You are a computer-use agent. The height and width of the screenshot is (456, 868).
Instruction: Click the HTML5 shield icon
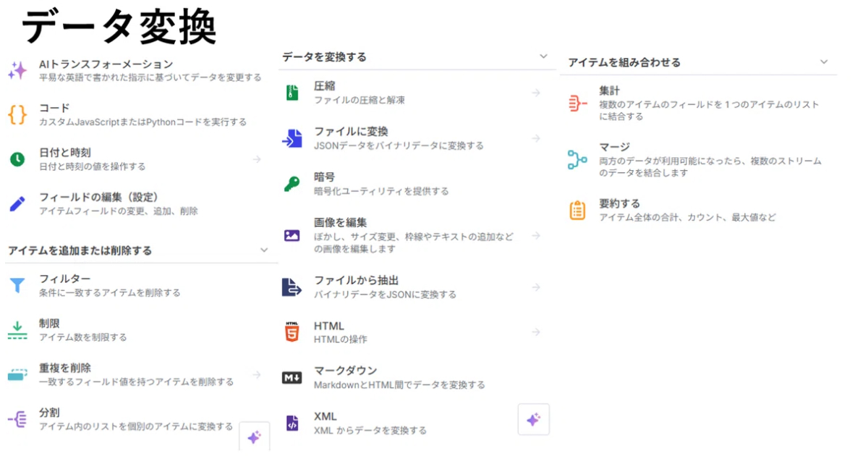292,332
